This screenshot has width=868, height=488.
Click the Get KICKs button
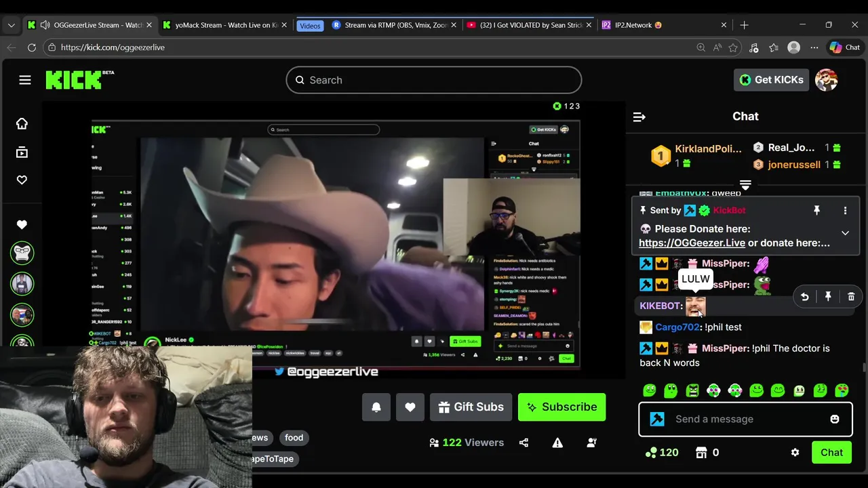click(x=772, y=80)
